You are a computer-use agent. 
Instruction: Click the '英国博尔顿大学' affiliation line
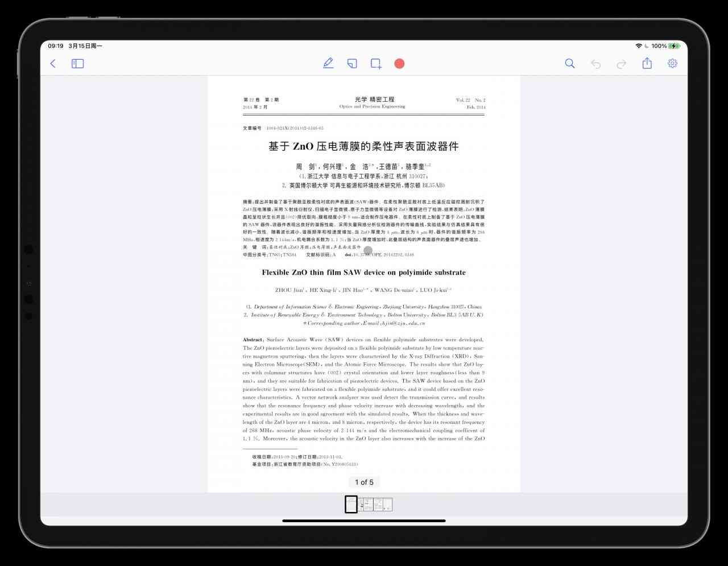363,185
